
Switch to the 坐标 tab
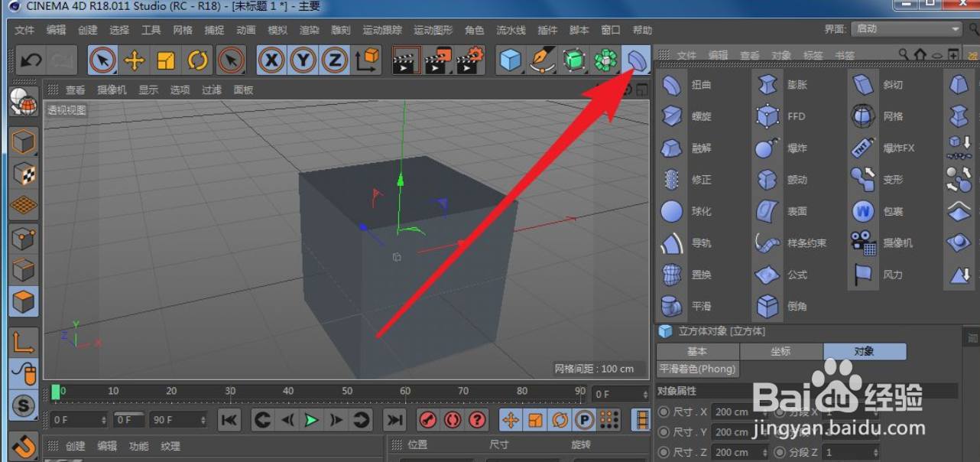point(782,351)
